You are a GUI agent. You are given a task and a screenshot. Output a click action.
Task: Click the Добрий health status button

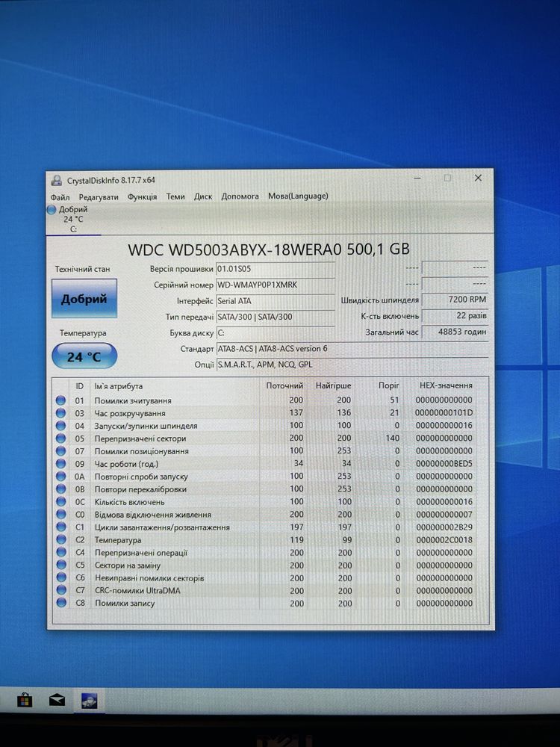84,299
